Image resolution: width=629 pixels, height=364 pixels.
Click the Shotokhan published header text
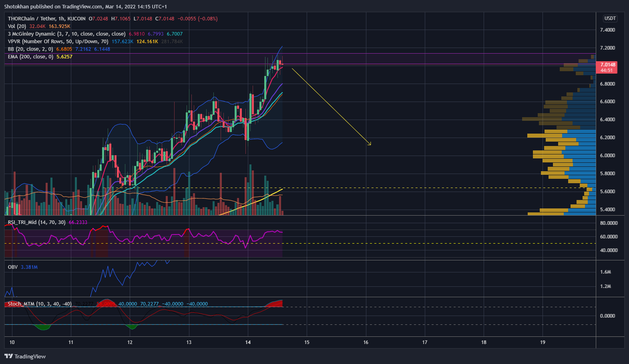[86, 7]
